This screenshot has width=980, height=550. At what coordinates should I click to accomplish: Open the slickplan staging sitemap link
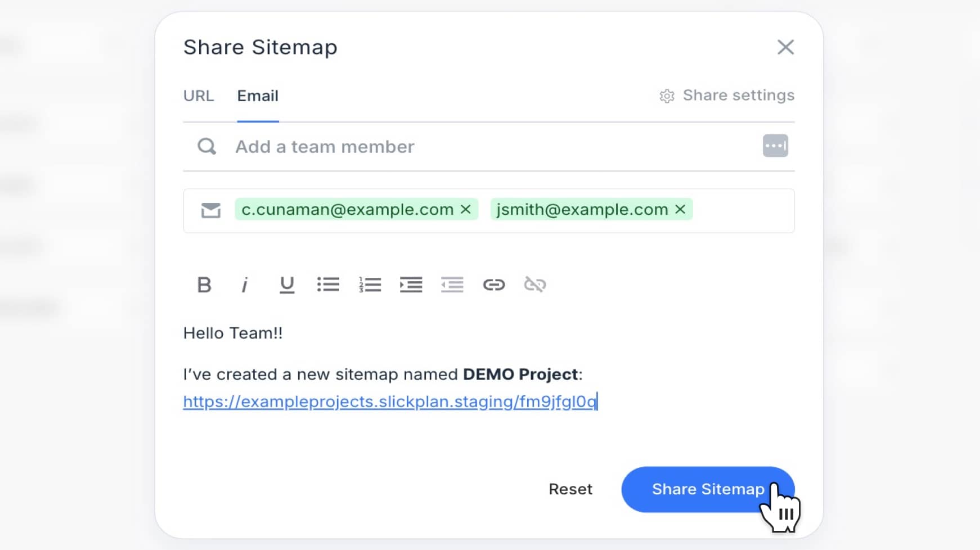pyautogui.click(x=390, y=402)
